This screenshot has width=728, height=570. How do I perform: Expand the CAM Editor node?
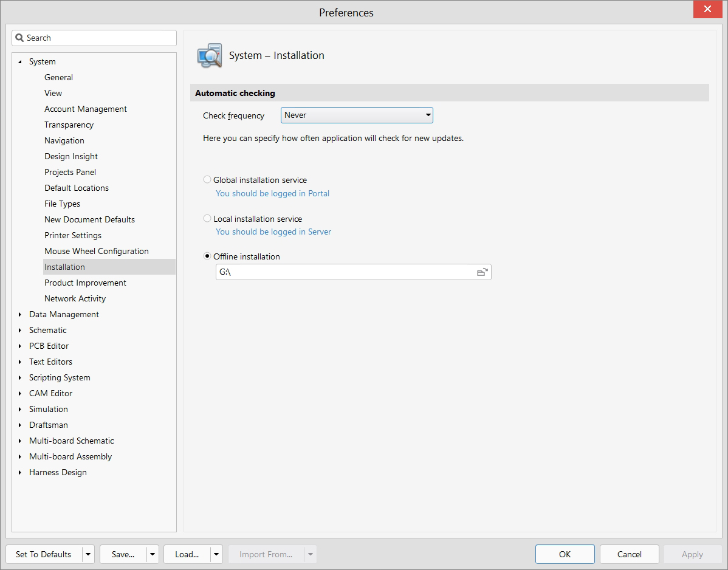[x=19, y=393]
